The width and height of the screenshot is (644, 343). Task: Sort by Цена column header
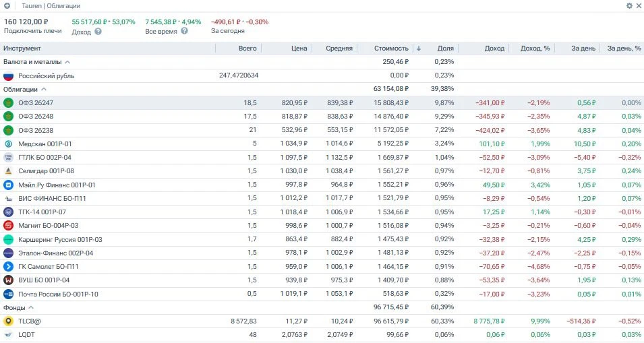299,48
